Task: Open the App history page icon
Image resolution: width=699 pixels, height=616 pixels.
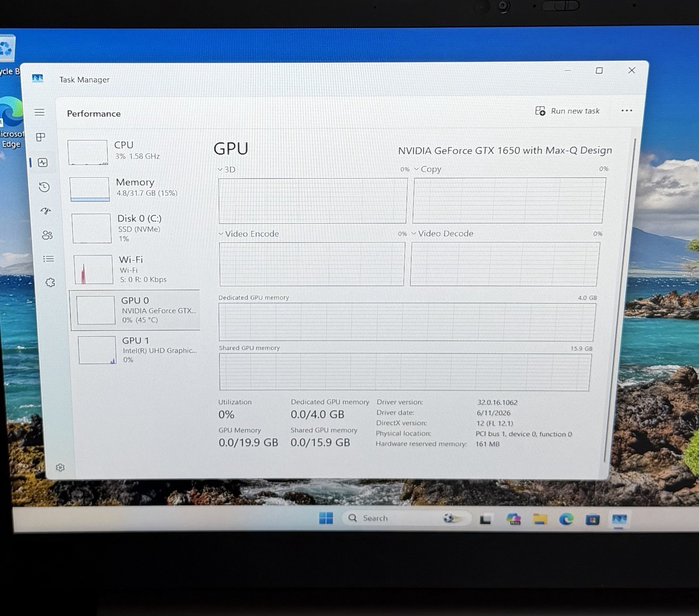Action: point(44,187)
